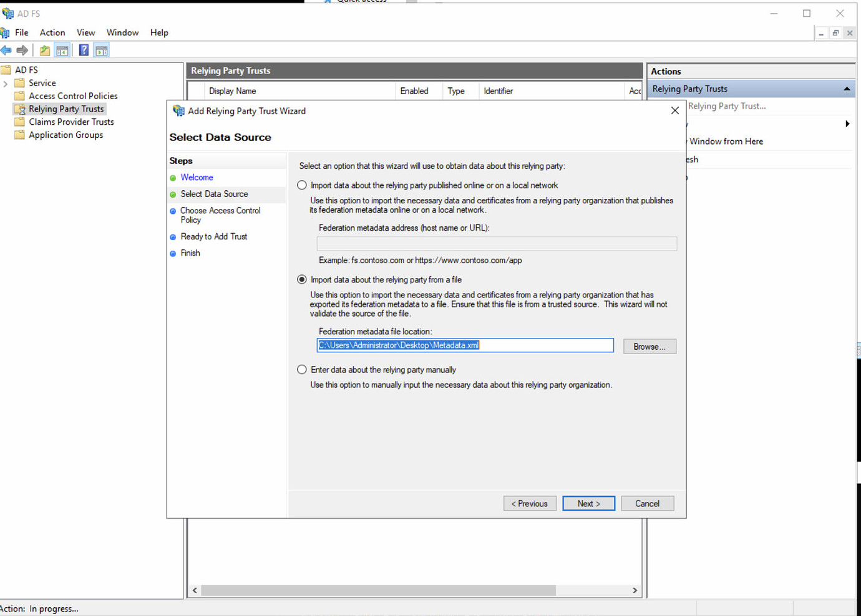Select the Relying Party Trusts folder icon

coord(20,108)
